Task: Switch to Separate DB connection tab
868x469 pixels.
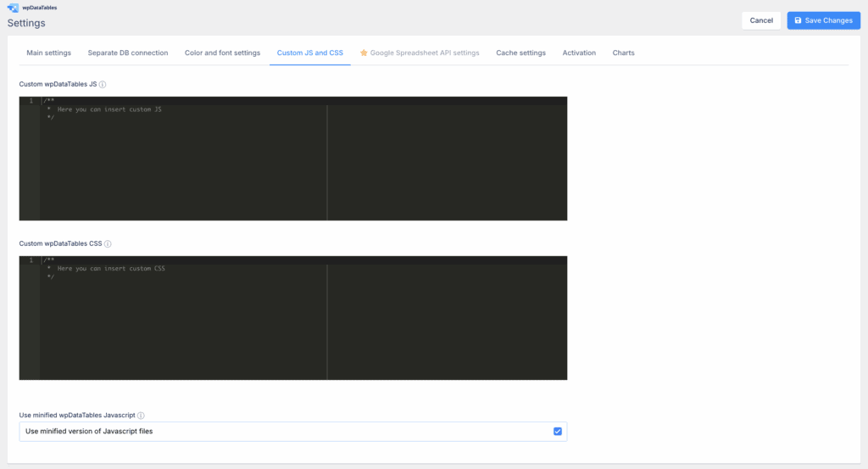Action: pyautogui.click(x=128, y=53)
